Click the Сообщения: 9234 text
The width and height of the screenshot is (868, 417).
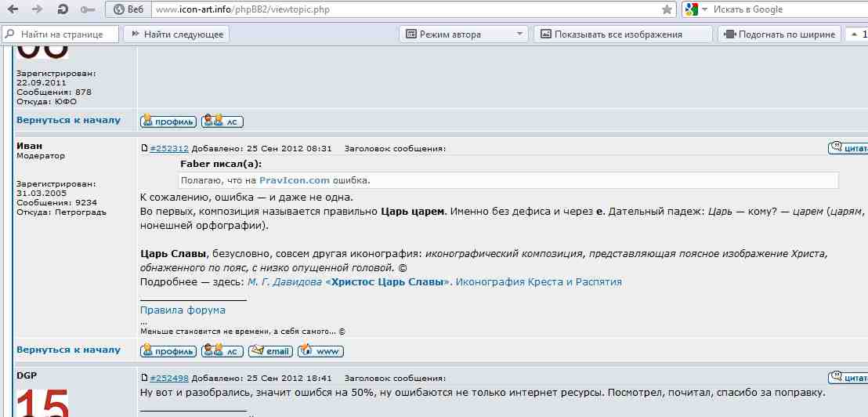(x=57, y=203)
